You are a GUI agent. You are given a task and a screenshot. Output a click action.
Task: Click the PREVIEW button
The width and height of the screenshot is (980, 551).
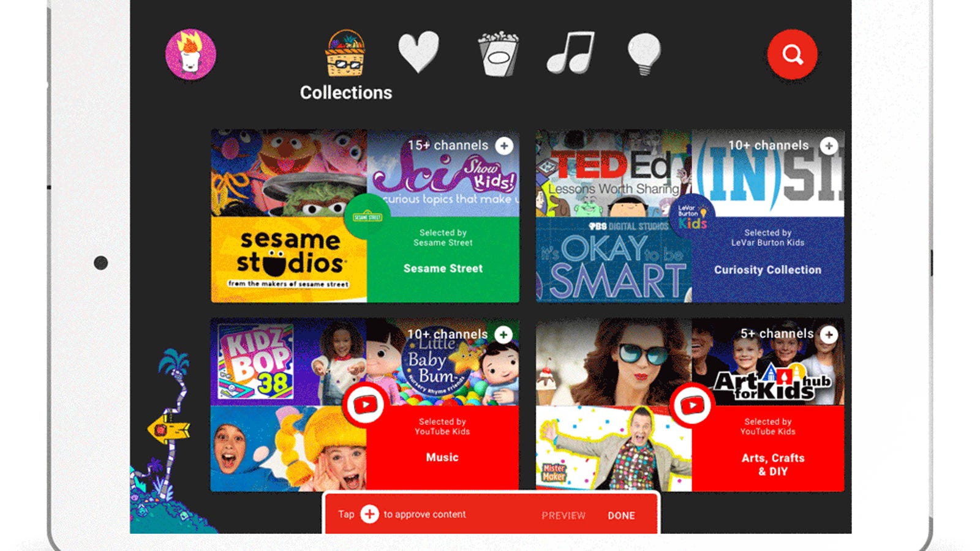tap(563, 515)
